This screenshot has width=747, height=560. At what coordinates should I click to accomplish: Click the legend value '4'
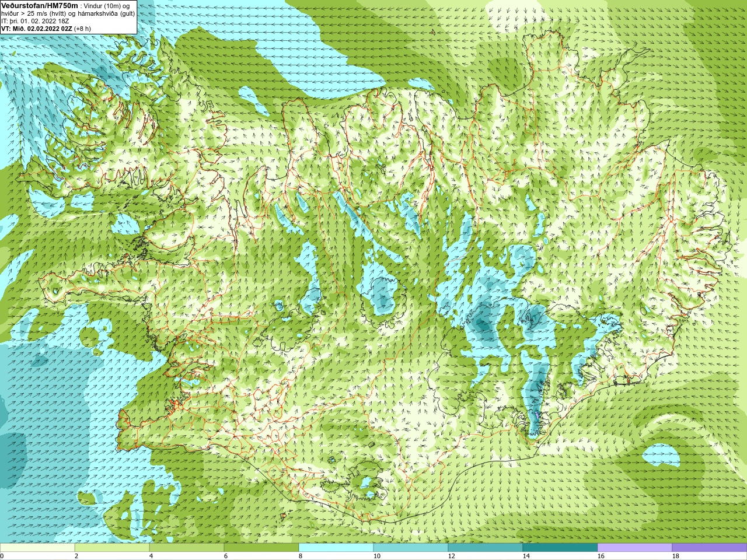(151, 556)
